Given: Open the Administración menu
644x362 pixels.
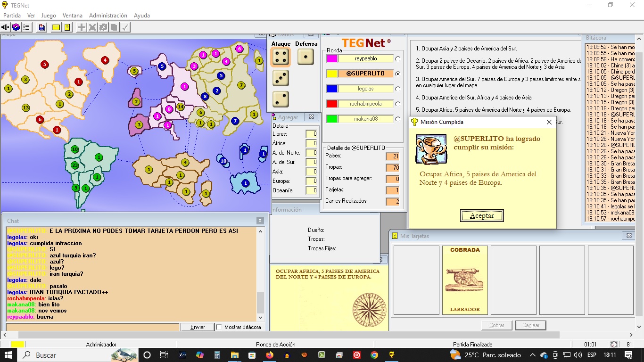Looking at the screenshot, I should 108,16.
